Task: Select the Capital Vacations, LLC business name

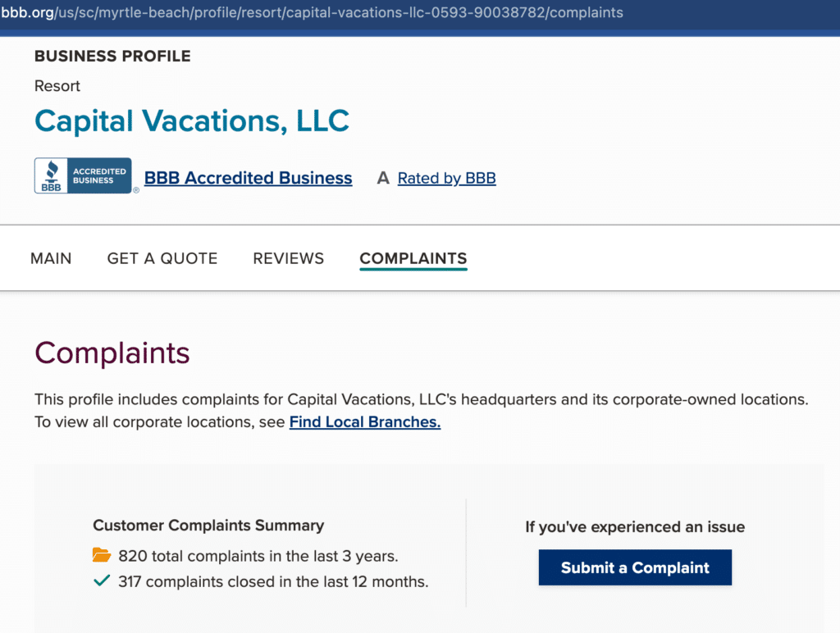Action: click(191, 121)
